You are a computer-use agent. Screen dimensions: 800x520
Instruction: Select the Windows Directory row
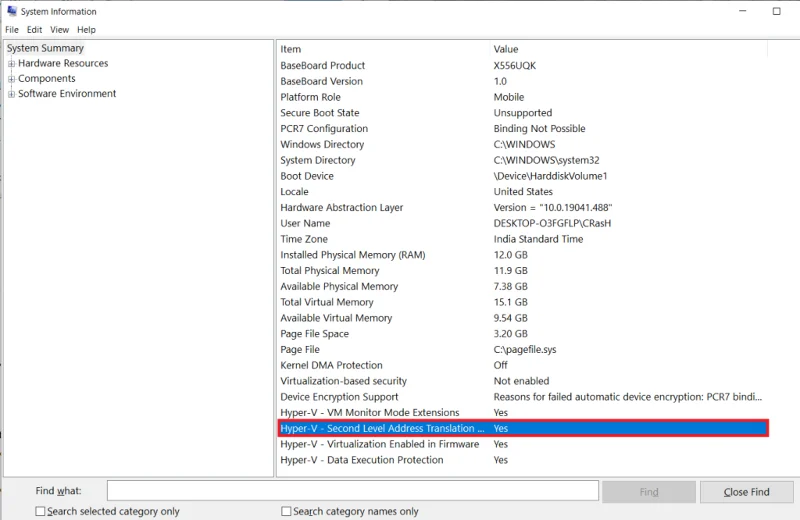[523, 144]
